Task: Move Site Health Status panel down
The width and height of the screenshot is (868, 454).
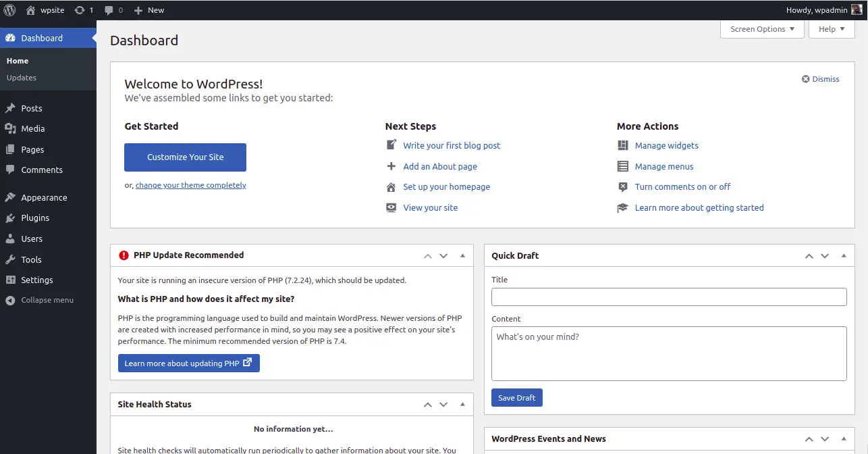Action: [x=443, y=405]
